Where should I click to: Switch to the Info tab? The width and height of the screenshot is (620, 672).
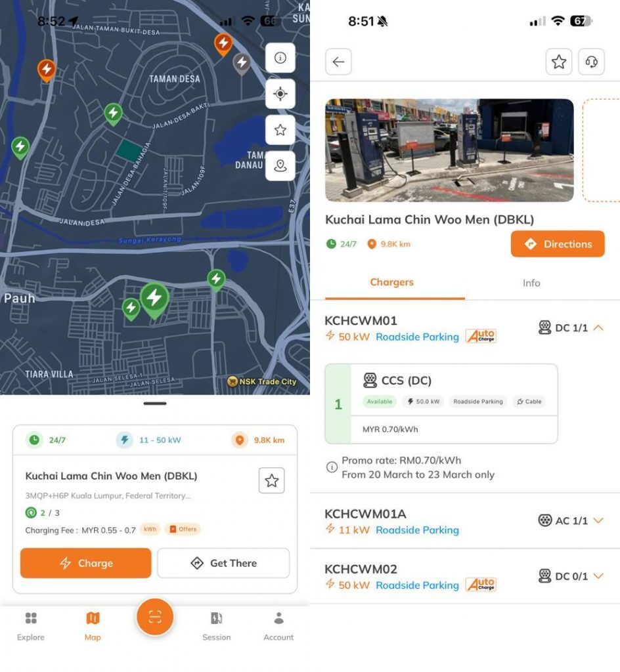click(531, 283)
